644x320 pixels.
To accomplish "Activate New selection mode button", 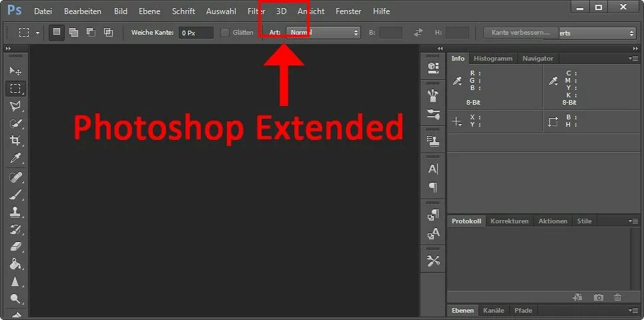I will (x=57, y=33).
